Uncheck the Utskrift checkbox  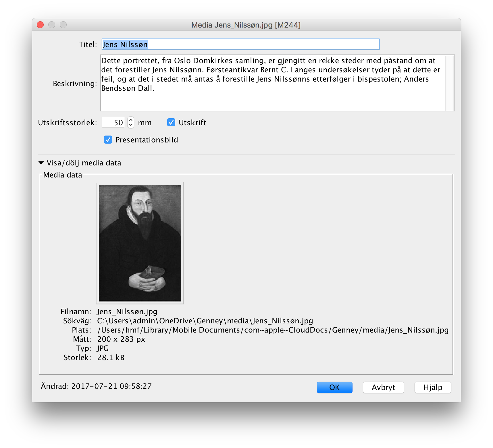click(171, 123)
